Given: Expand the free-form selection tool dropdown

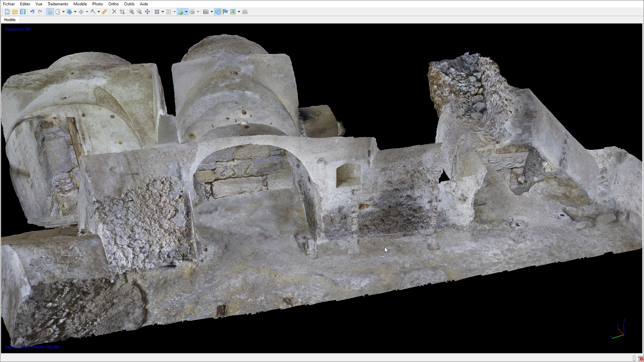Looking at the screenshot, I should coord(63,12).
